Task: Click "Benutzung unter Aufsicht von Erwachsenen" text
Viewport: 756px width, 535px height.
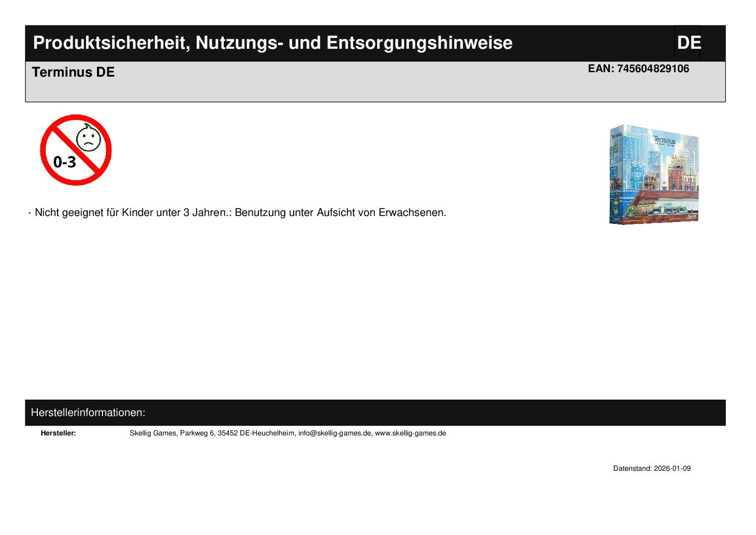Action: coord(340,213)
